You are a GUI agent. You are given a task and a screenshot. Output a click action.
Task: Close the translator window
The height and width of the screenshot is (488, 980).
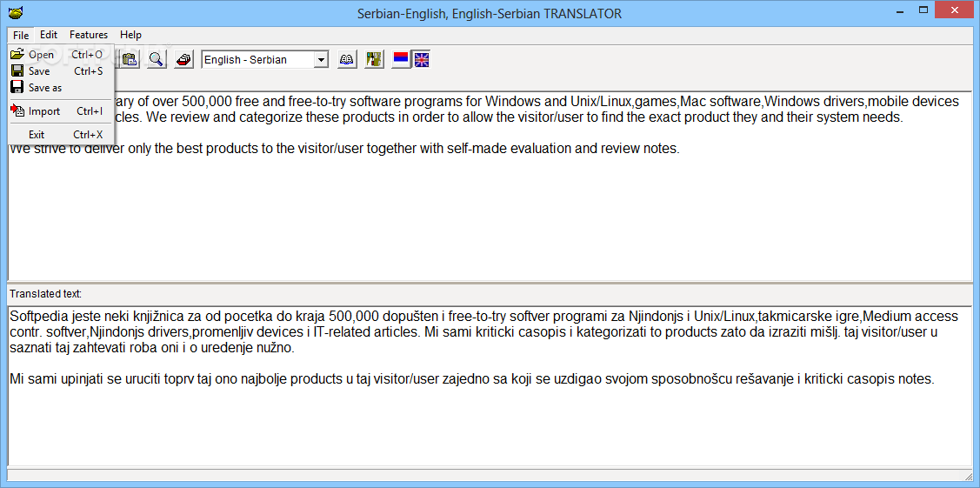pos(957,10)
